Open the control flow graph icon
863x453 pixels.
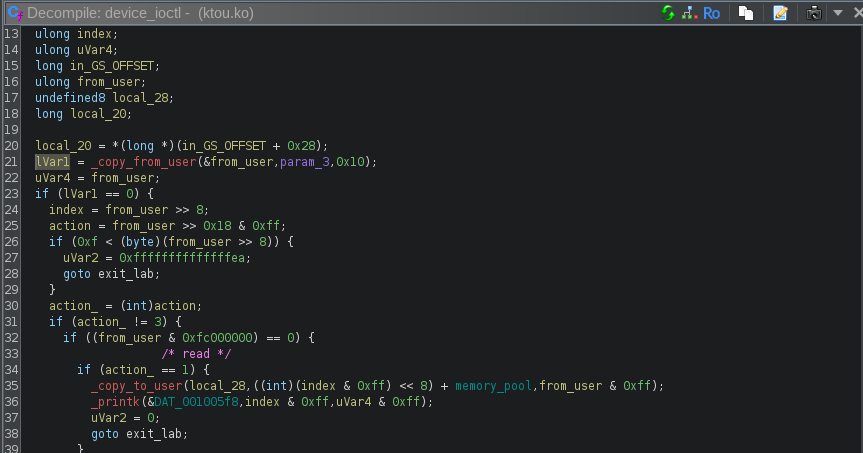tap(689, 13)
